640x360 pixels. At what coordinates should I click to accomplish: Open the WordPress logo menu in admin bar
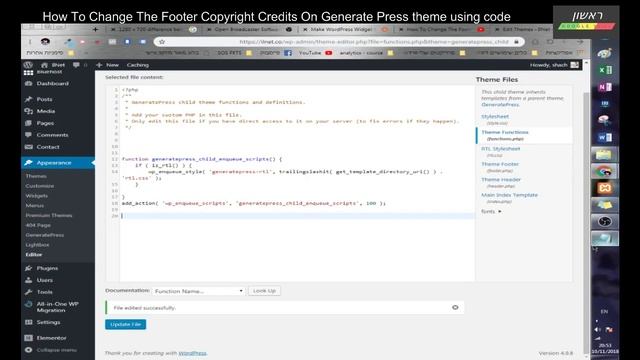[x=28, y=65]
